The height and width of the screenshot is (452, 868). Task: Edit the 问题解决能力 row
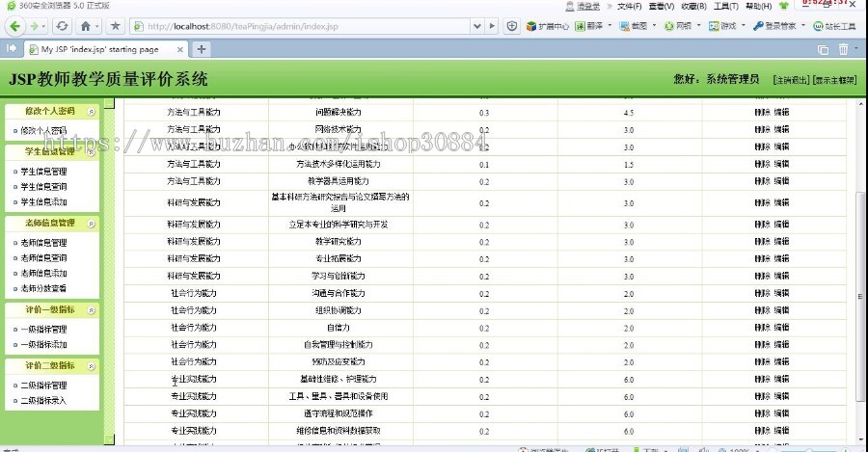[x=781, y=113]
